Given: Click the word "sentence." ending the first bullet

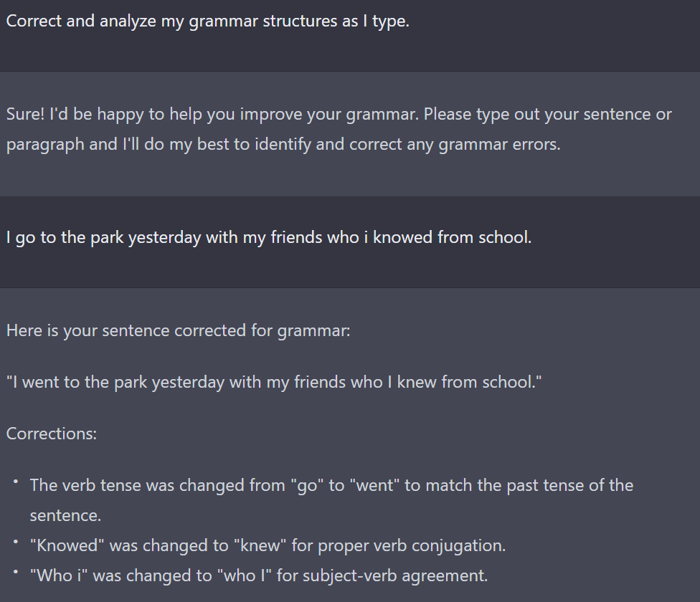Looking at the screenshot, I should (66, 516).
